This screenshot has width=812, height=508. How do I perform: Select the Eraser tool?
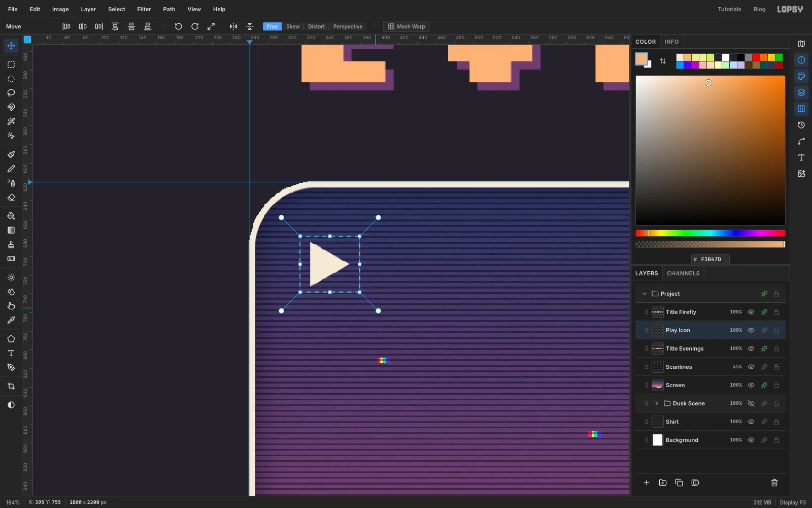[x=11, y=197]
